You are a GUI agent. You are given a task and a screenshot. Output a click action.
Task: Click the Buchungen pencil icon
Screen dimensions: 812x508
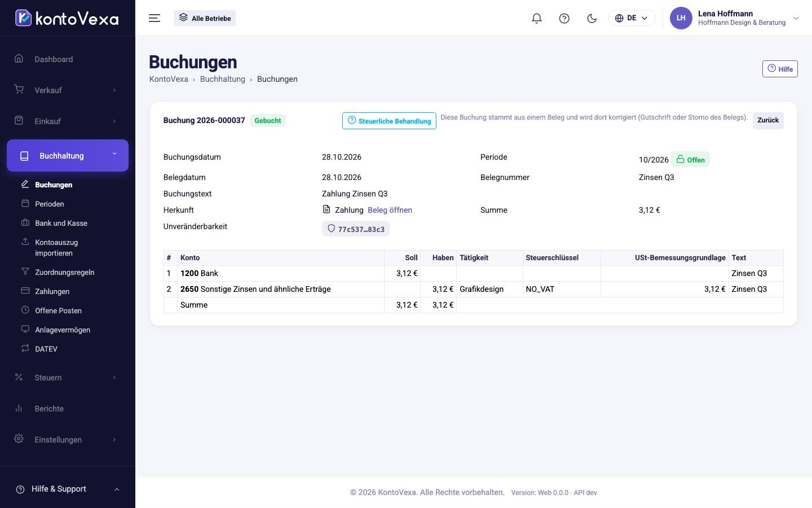click(25, 184)
